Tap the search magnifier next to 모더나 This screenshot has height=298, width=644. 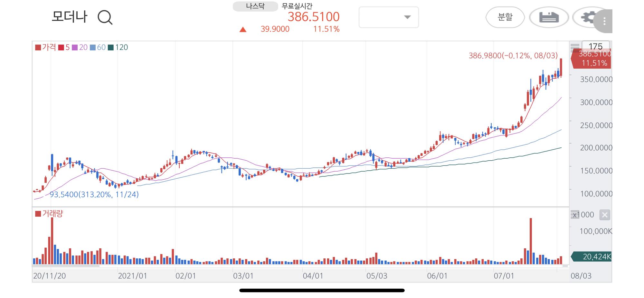click(x=105, y=17)
